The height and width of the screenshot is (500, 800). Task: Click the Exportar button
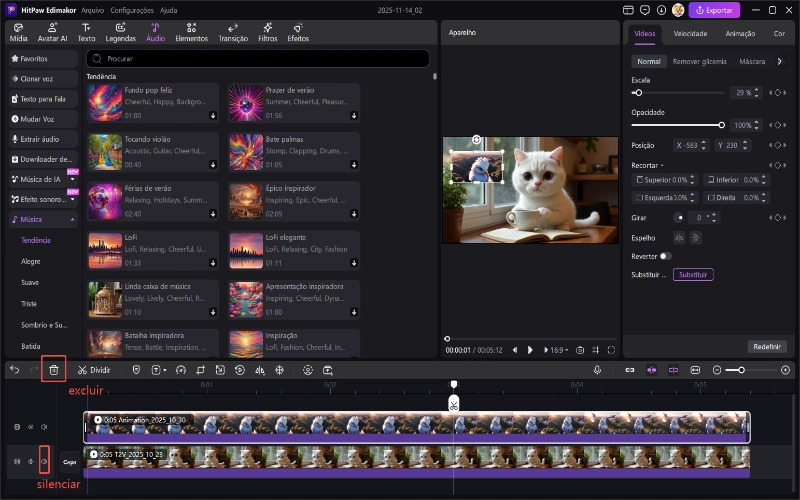tap(715, 10)
